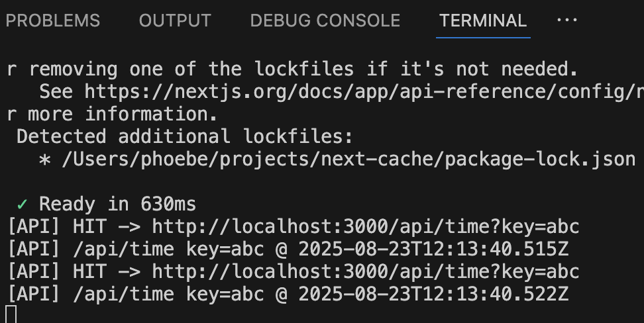This screenshot has height=323, width=644.
Task: Click the active TERMINAL tab
Action: click(x=482, y=21)
